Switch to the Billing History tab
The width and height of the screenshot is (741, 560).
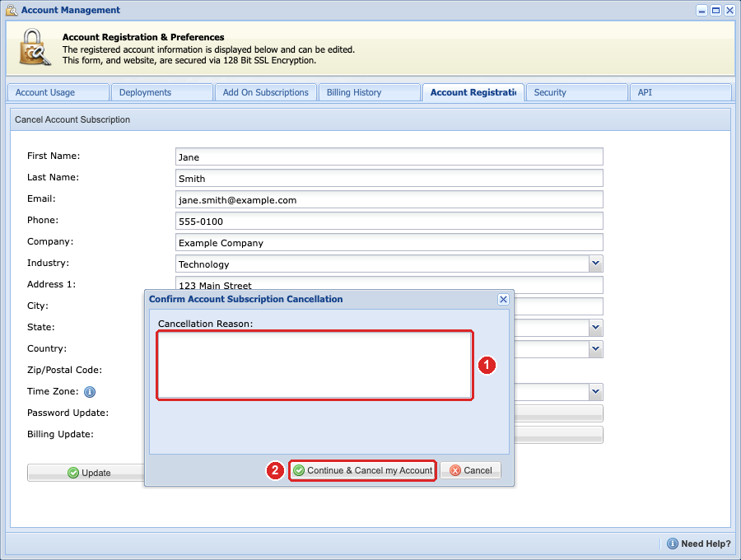click(370, 92)
